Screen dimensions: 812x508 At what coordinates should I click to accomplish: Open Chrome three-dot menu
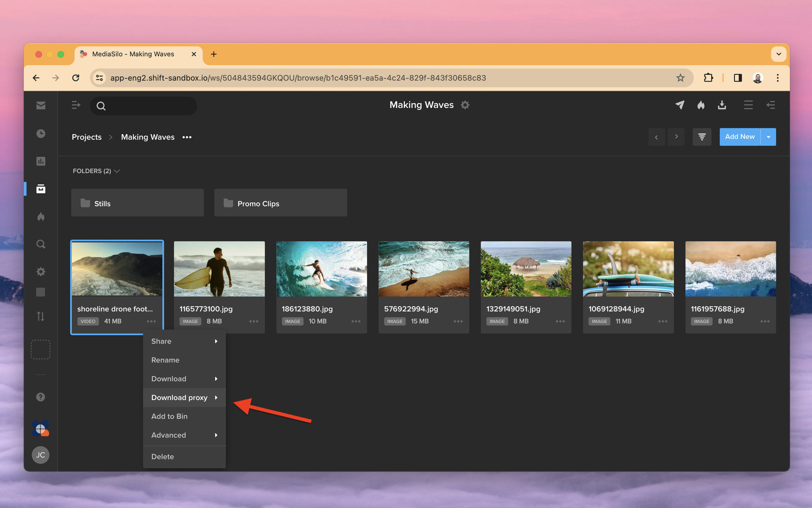pyautogui.click(x=777, y=78)
